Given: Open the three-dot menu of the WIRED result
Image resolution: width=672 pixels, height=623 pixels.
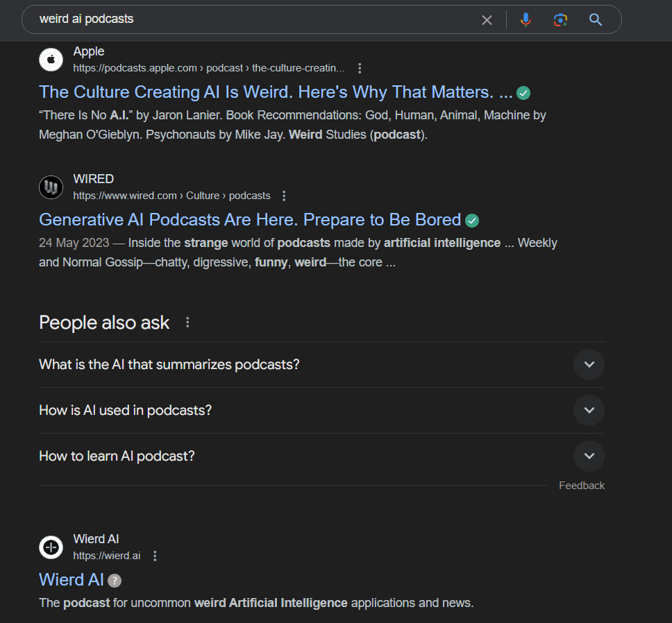Looking at the screenshot, I should point(284,196).
